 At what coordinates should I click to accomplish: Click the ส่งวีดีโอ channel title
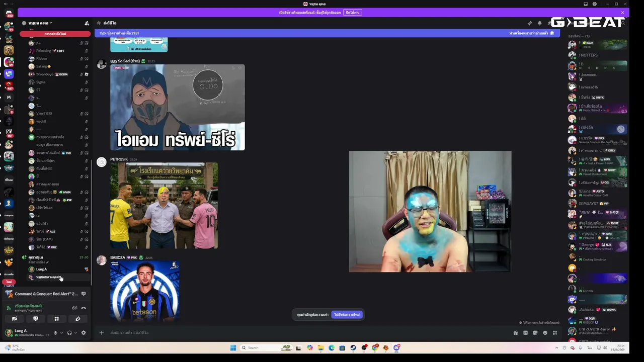[x=110, y=23]
